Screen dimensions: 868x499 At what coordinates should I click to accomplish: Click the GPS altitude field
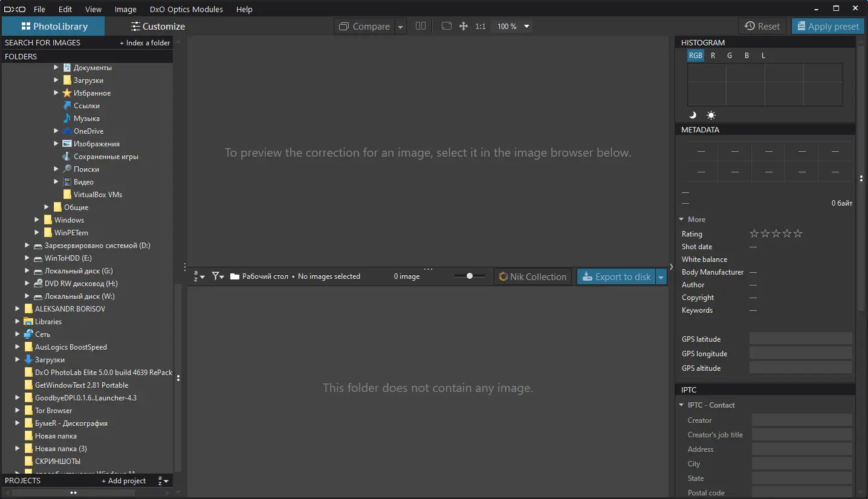click(801, 368)
